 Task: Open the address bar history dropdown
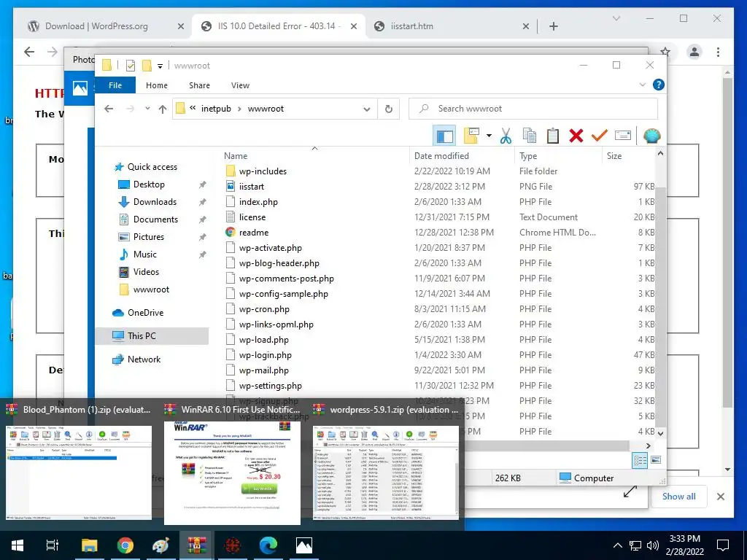pos(367,109)
